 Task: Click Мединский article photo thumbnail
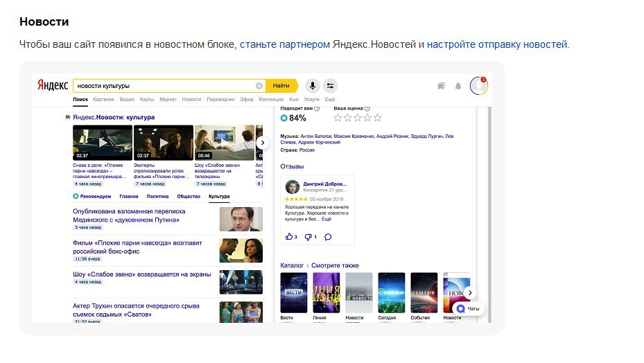pos(241,220)
